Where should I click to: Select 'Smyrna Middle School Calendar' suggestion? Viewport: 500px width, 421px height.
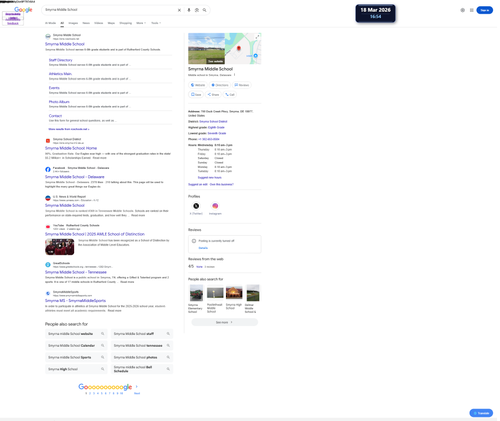pos(76,346)
